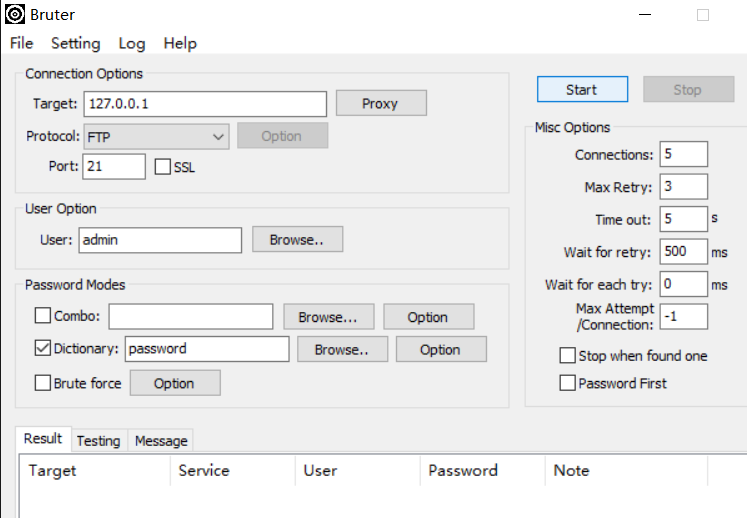Open the Proxy settings button
The height and width of the screenshot is (518, 747).
click(381, 103)
